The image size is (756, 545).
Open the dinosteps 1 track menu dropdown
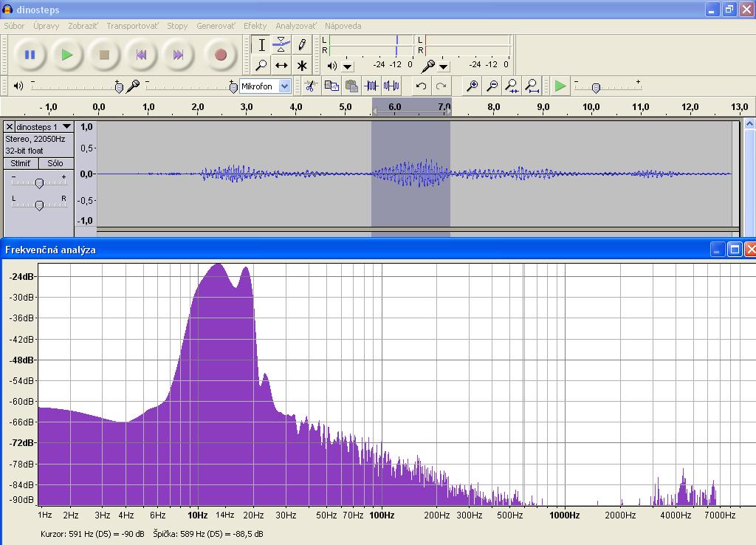pyautogui.click(x=67, y=127)
